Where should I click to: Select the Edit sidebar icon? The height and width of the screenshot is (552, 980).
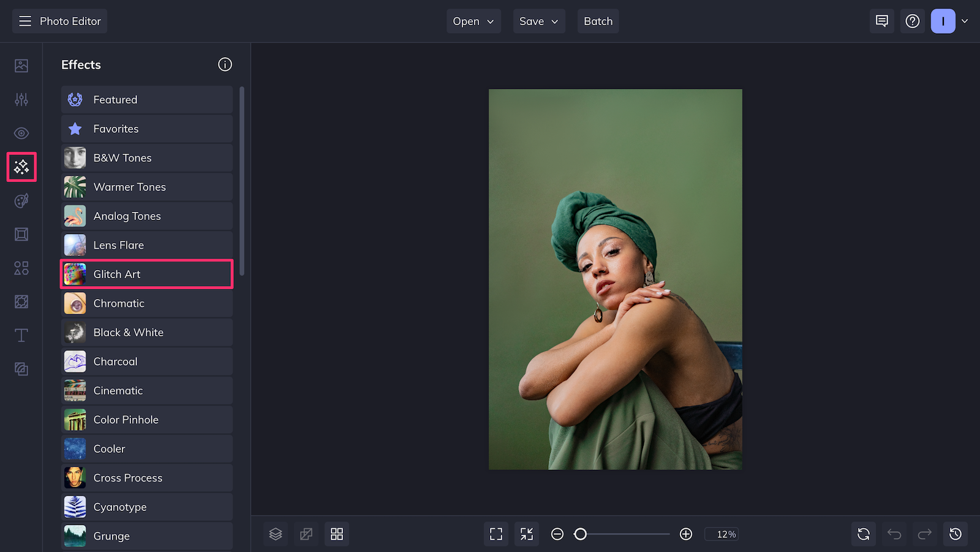tap(21, 99)
